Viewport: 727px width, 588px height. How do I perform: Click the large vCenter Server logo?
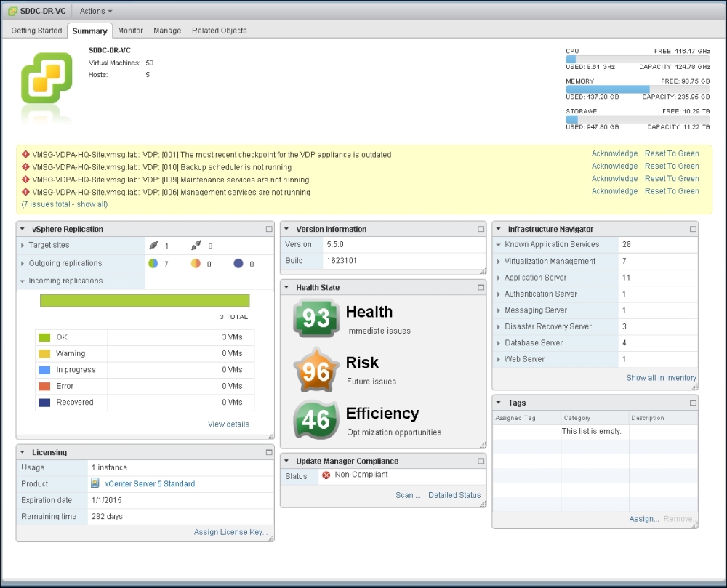47,77
